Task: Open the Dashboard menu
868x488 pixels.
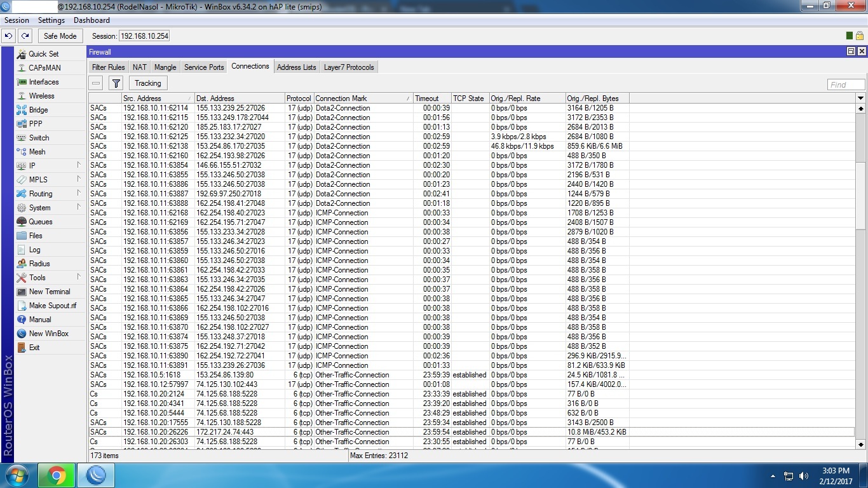Action: pyautogui.click(x=92, y=20)
